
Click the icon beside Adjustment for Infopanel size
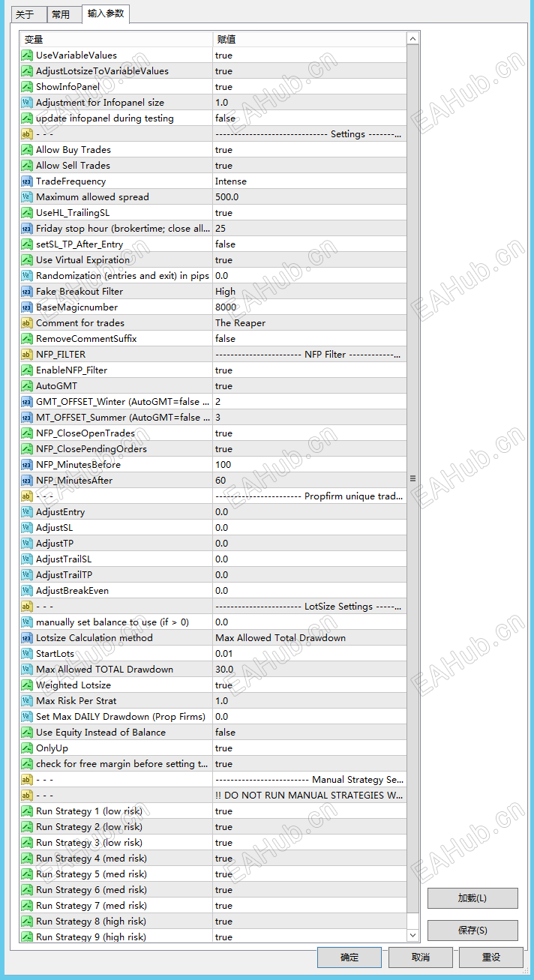[x=27, y=103]
